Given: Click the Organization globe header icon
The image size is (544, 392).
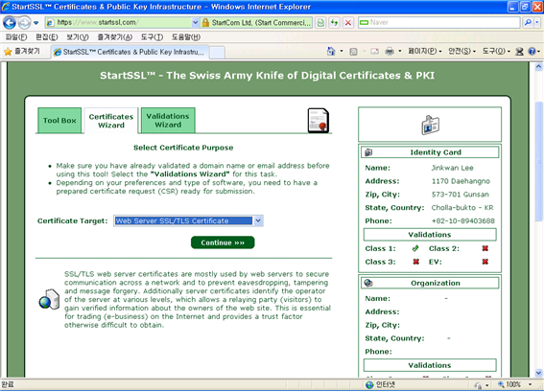Looking at the screenshot, I should pyautogui.click(x=368, y=283).
